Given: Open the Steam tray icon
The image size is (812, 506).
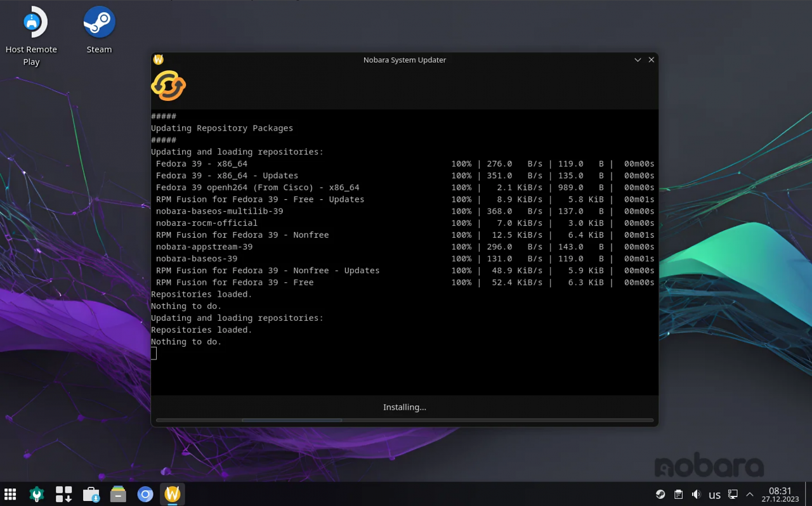Looking at the screenshot, I should pyautogui.click(x=660, y=495).
